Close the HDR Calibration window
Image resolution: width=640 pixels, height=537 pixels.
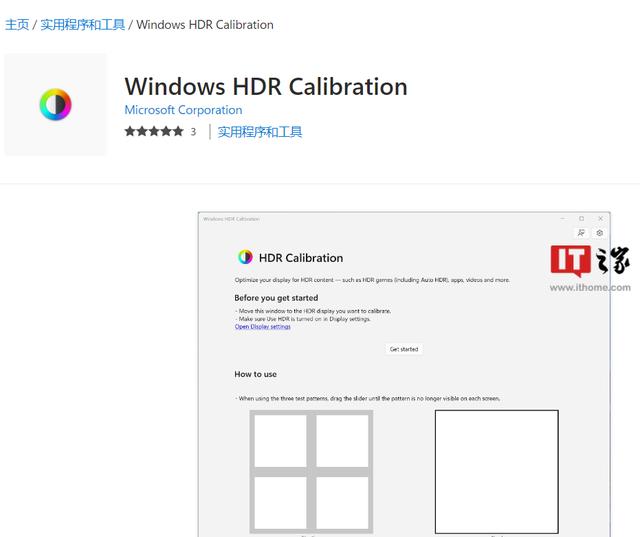click(600, 219)
